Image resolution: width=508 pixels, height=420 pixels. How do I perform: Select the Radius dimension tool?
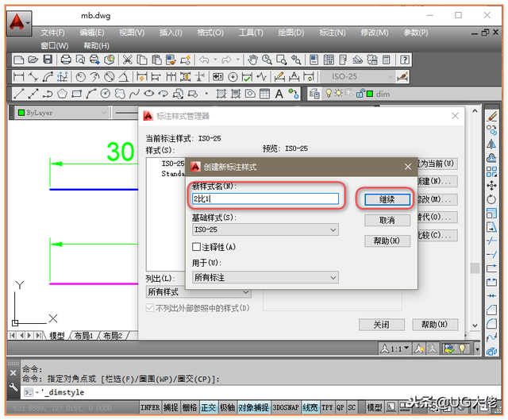(x=80, y=77)
